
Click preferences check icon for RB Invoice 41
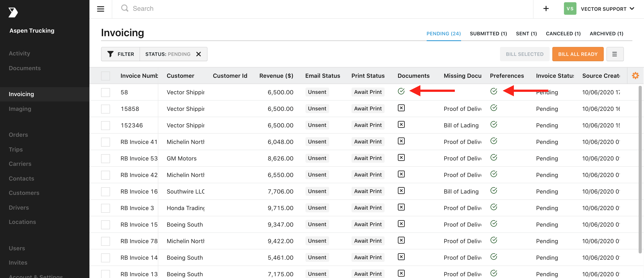click(x=494, y=141)
